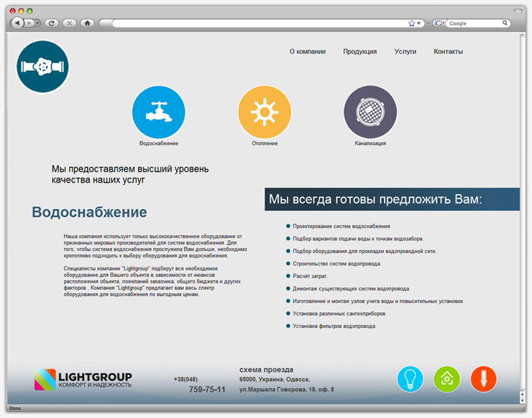Expand the Google search engine selector
The image size is (532, 418).
tap(440, 23)
